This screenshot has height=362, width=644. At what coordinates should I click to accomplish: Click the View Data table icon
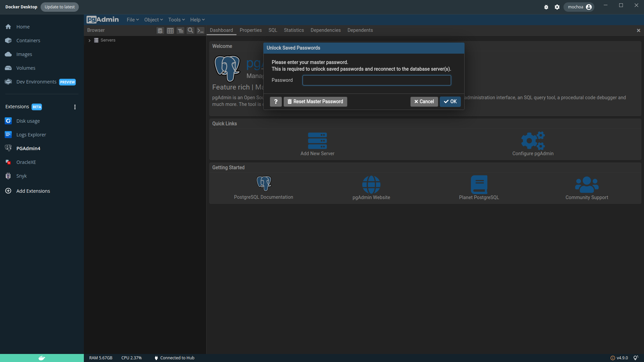click(x=170, y=31)
